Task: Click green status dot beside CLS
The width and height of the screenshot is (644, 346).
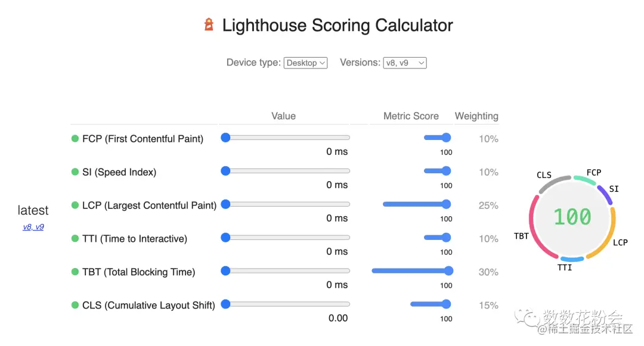Action: (75, 305)
